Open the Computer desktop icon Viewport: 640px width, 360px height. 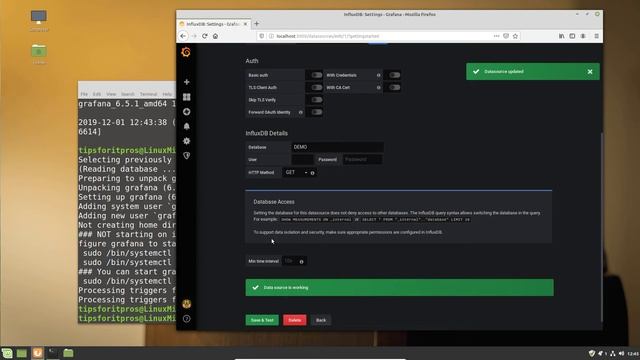point(39,20)
